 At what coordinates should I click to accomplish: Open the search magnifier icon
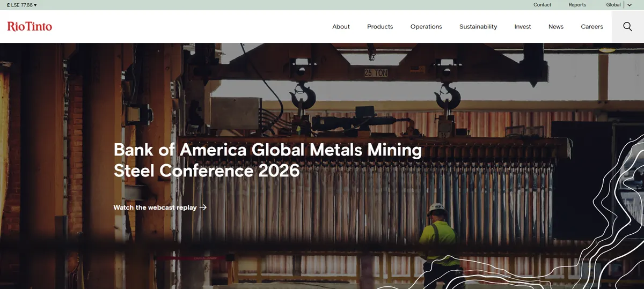pyautogui.click(x=627, y=26)
